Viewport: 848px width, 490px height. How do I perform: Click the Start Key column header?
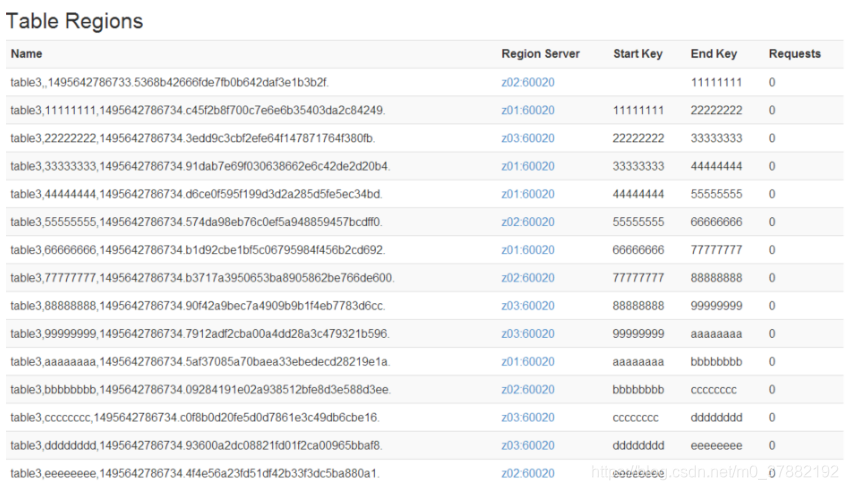coord(638,54)
